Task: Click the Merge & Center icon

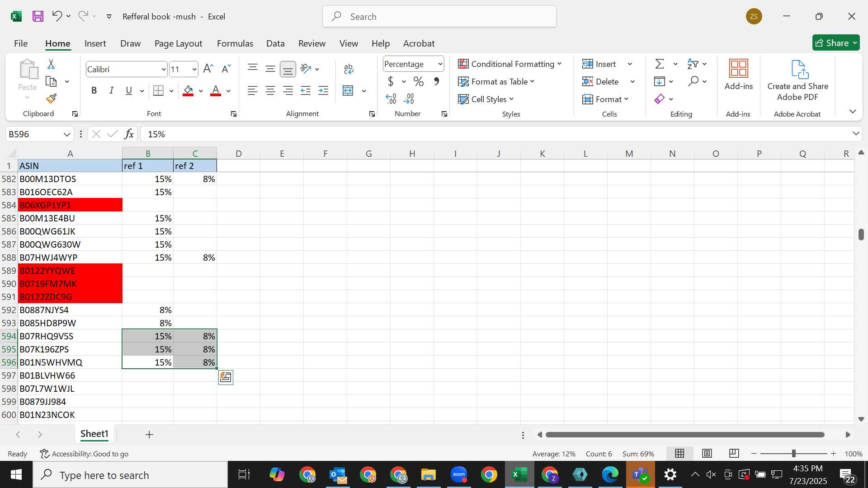Action: (x=348, y=91)
